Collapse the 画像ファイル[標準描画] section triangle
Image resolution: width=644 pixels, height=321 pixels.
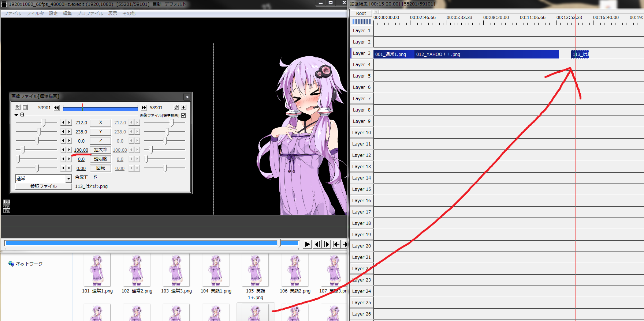16,115
